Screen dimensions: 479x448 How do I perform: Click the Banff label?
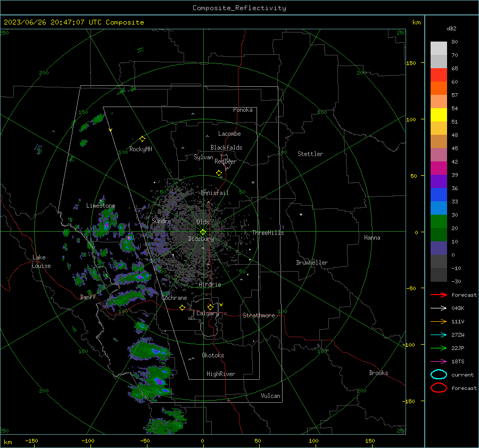88,297
